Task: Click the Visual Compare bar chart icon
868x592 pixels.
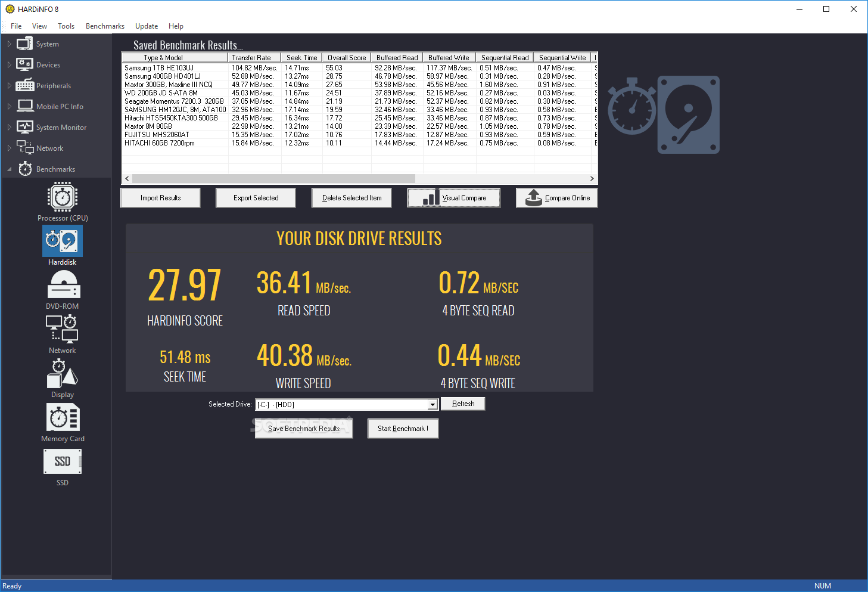Action: pyautogui.click(x=431, y=198)
